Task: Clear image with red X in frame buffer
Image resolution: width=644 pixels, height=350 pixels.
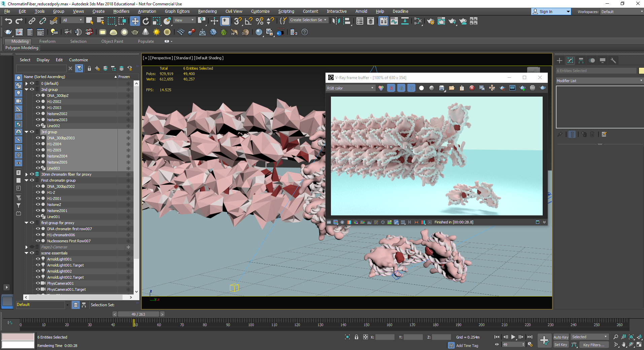Action: click(472, 88)
